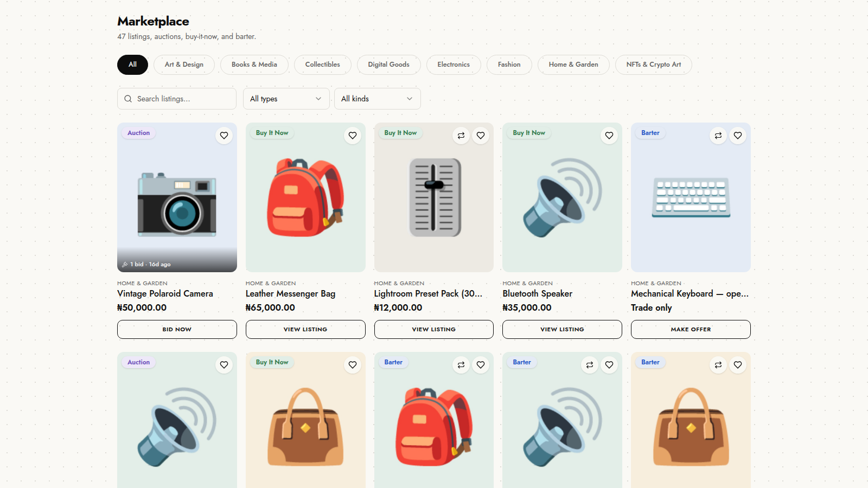This screenshot has height=488, width=868.
Task: Open the Vintage Polaroid Camera image
Action: tap(177, 197)
